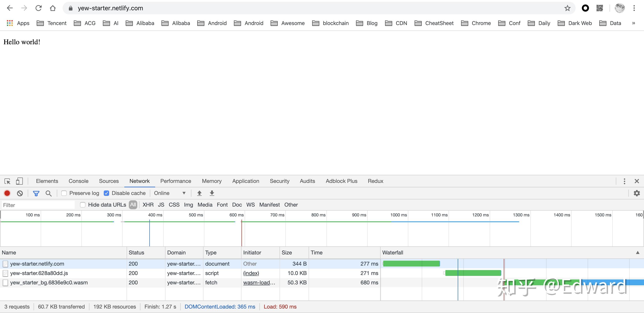
Task: Expand the hidden bookmarks overflow chevron
Action: click(x=633, y=23)
